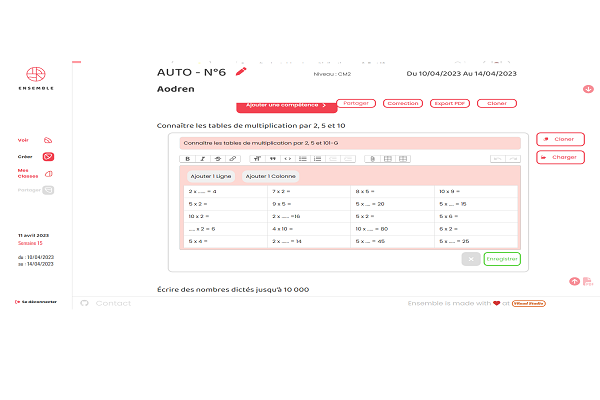
Task: Click the table cell "4 x 10 ="
Action: 309,229
